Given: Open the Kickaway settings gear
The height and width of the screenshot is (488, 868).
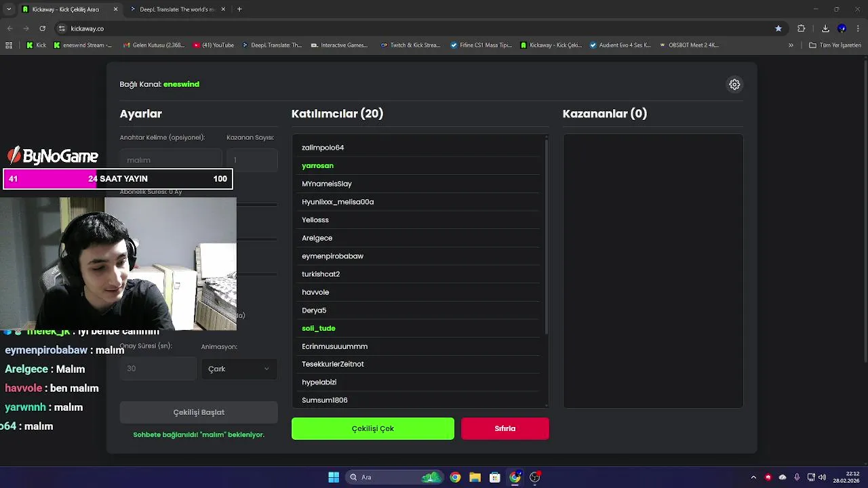Looking at the screenshot, I should pos(734,85).
